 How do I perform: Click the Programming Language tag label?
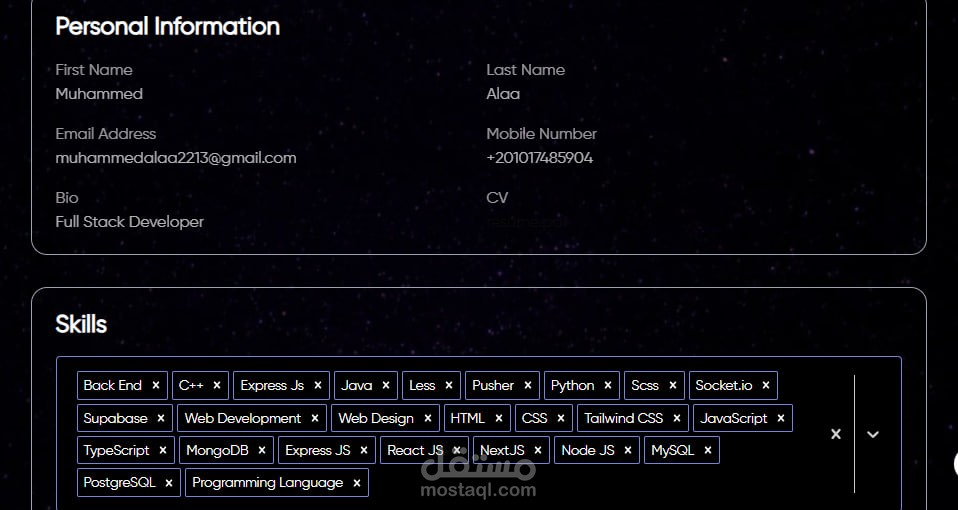pyautogui.click(x=268, y=483)
